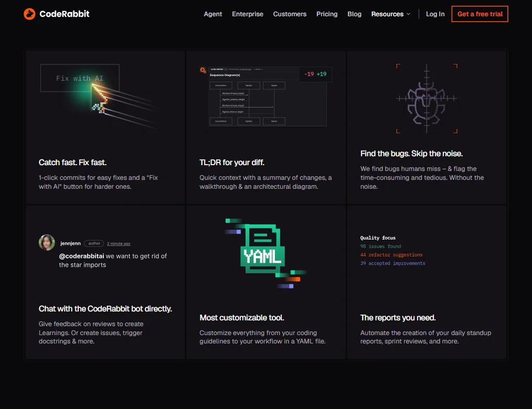Viewport: 532px width, 409px height.
Task: Click the Customize everything YAML description paragraph
Action: (x=262, y=337)
